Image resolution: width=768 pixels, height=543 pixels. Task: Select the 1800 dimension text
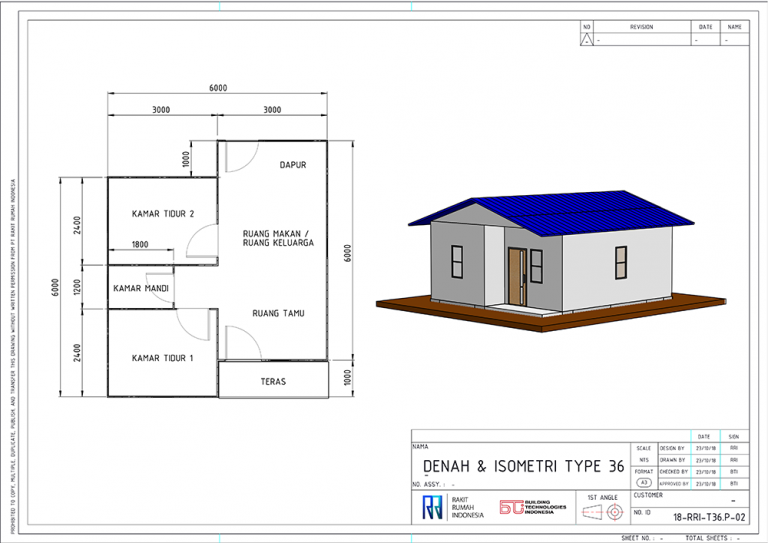tap(140, 243)
